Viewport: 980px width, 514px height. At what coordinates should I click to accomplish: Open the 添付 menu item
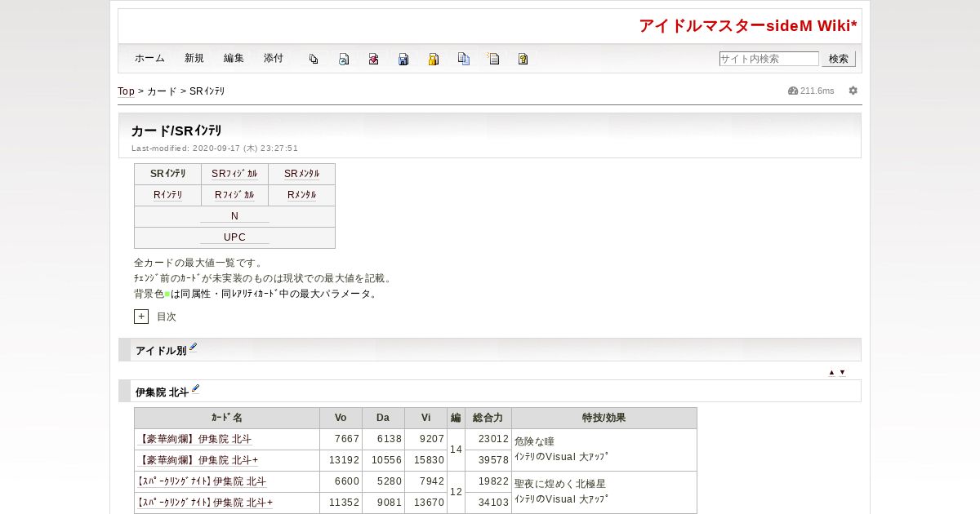(274, 59)
